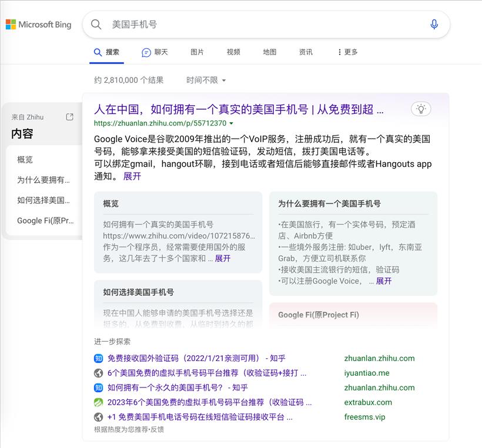Screen dimensions: 482x448
Task: Open 6个美国免费的虚拟手机号码平台推荐 link
Action: click(x=207, y=373)
